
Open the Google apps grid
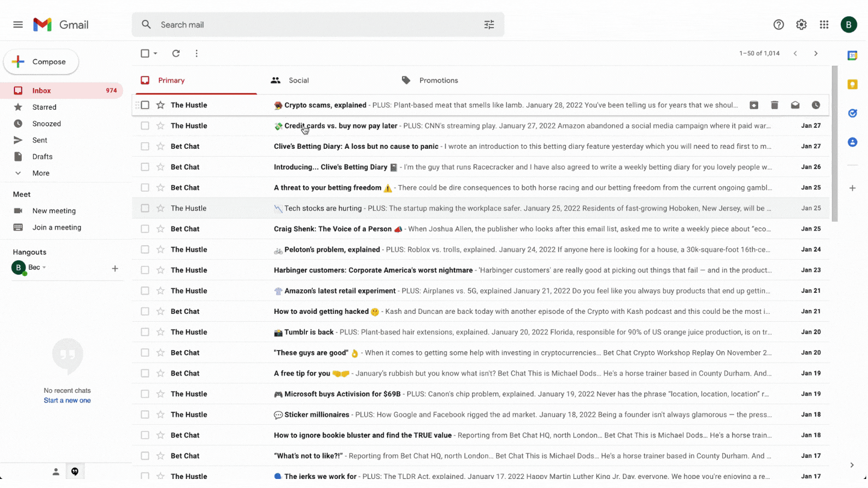point(824,25)
